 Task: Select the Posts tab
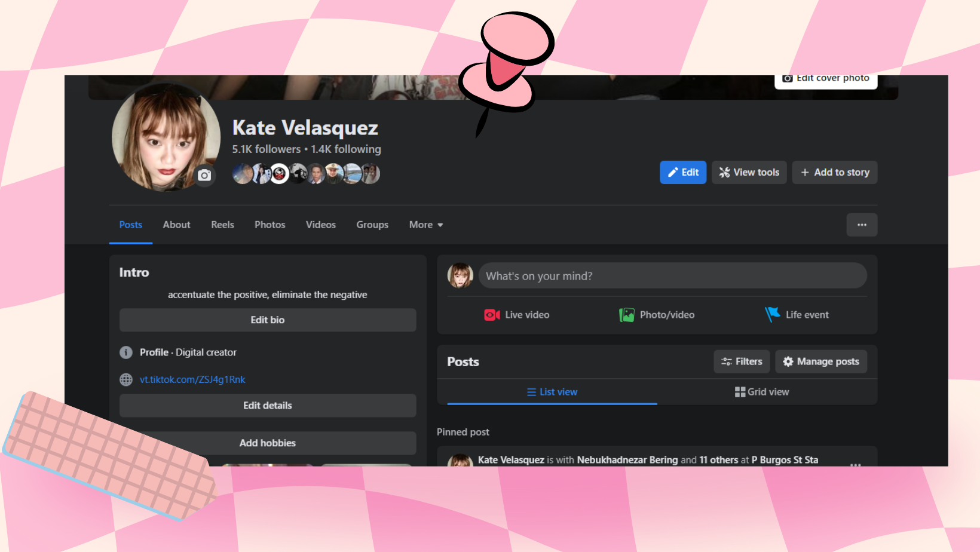pyautogui.click(x=130, y=225)
